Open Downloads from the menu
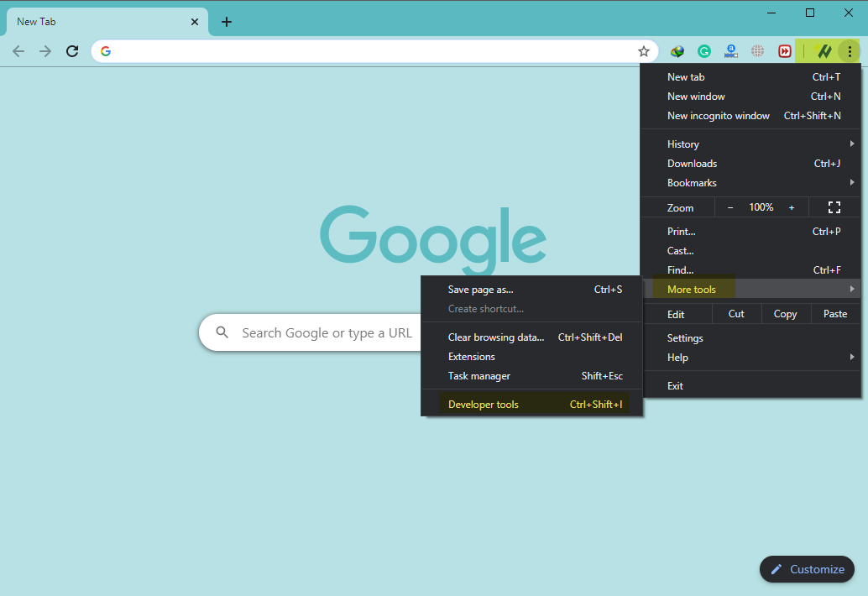This screenshot has width=868, height=596. click(750, 163)
